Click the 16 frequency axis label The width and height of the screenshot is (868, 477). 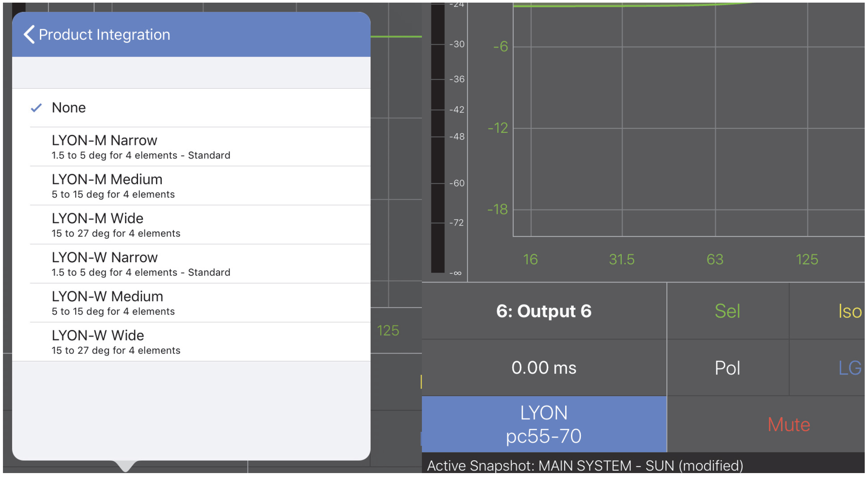click(530, 259)
